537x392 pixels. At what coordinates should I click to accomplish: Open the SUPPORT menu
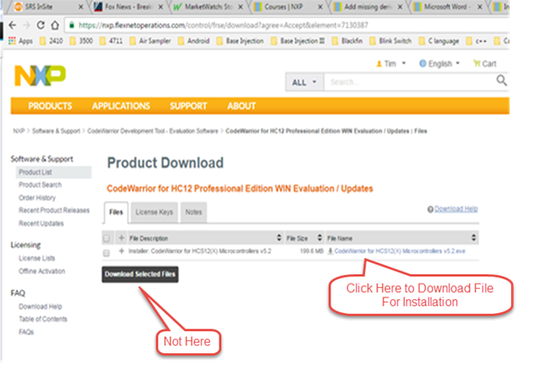click(188, 106)
